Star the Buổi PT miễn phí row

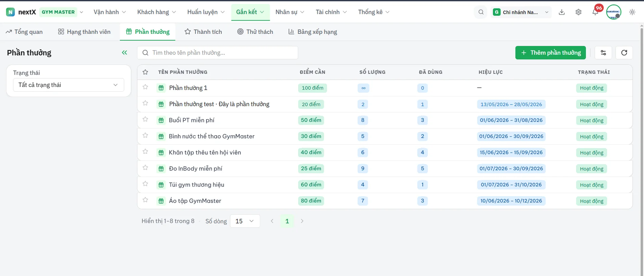click(x=145, y=119)
